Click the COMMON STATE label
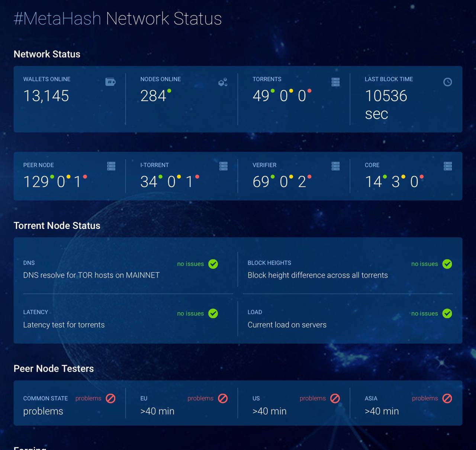 (x=46, y=398)
